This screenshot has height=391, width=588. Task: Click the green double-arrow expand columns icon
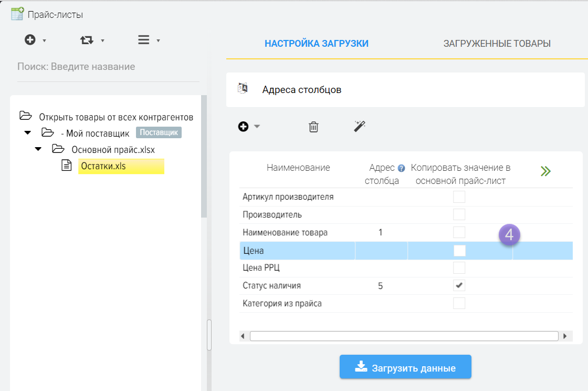pos(545,171)
